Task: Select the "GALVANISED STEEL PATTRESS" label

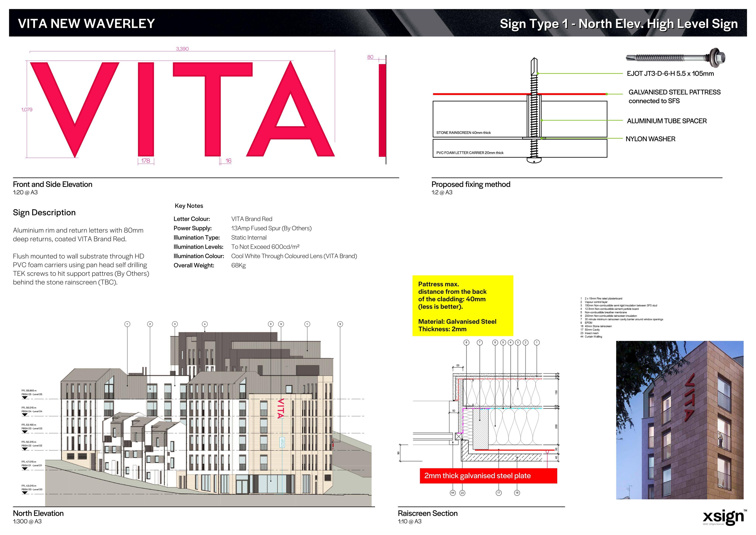Action: (x=675, y=92)
